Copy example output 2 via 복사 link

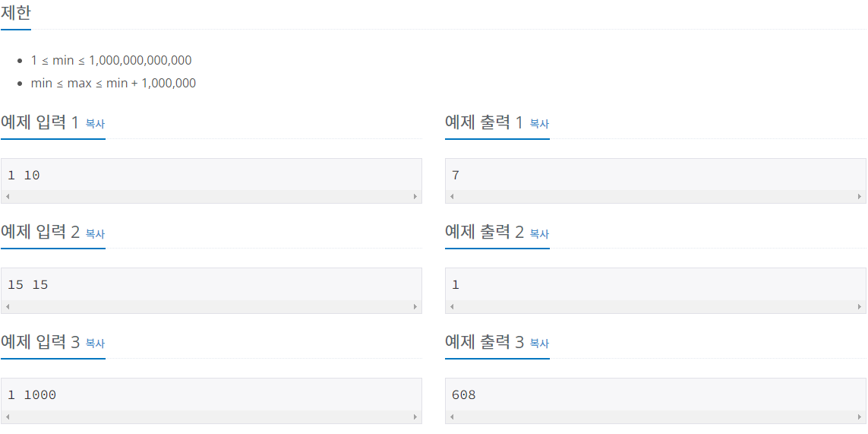tap(539, 234)
